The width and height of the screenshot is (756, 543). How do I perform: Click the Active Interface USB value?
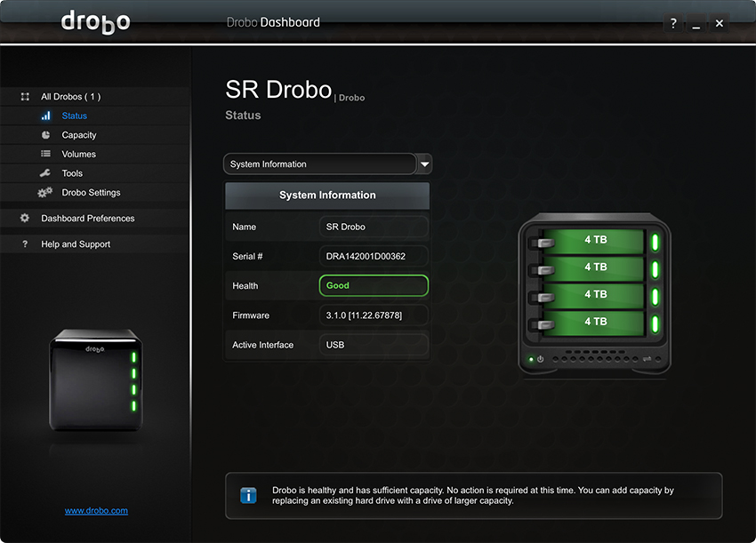(x=374, y=345)
